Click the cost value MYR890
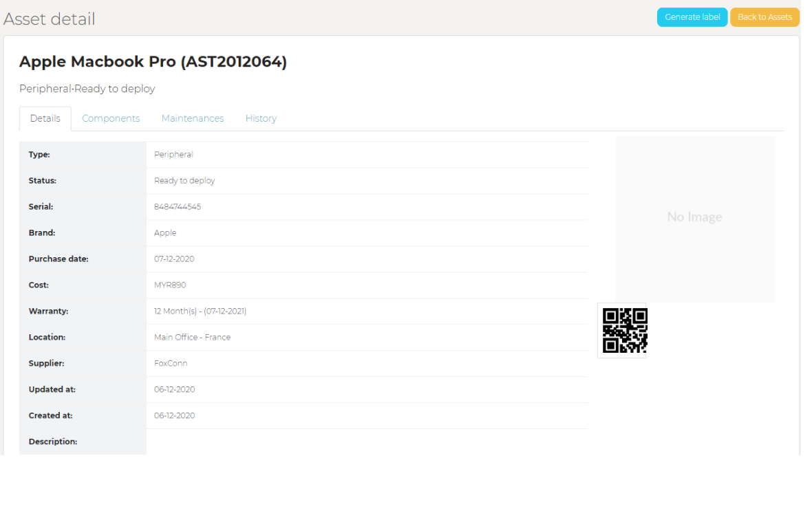The width and height of the screenshot is (812, 524). coord(170,285)
